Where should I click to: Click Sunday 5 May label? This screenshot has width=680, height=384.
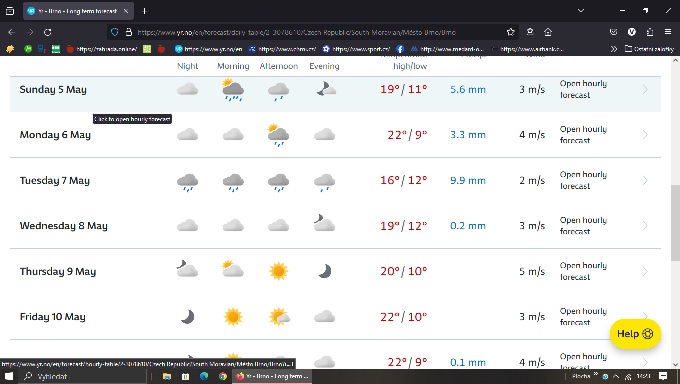pos(53,90)
